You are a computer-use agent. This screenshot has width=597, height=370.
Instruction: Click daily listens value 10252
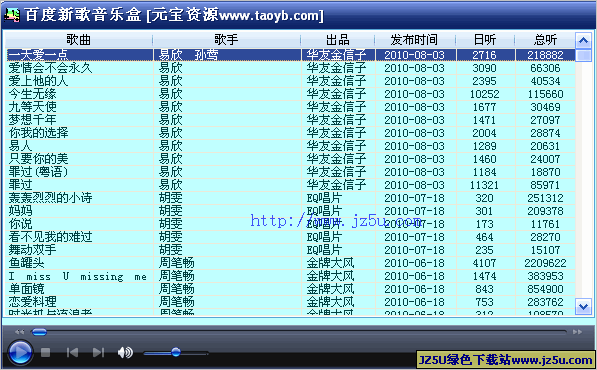tap(484, 94)
